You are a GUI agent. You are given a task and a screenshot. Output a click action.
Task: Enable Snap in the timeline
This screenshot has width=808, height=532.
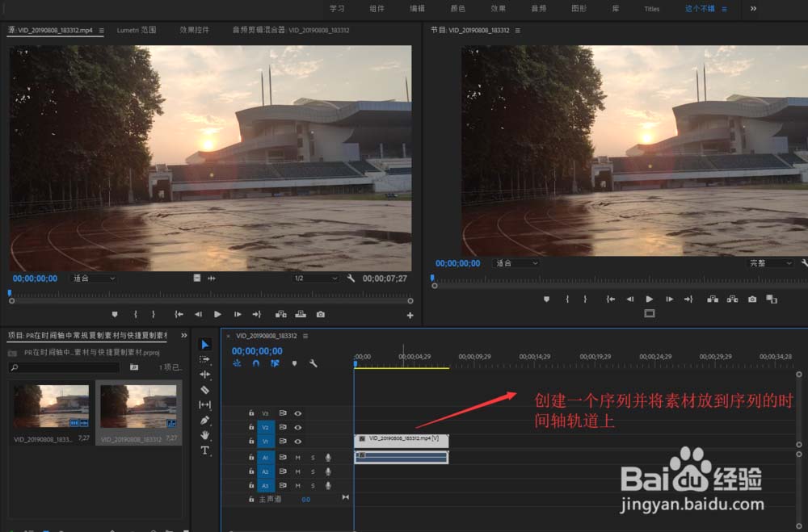pyautogui.click(x=255, y=363)
